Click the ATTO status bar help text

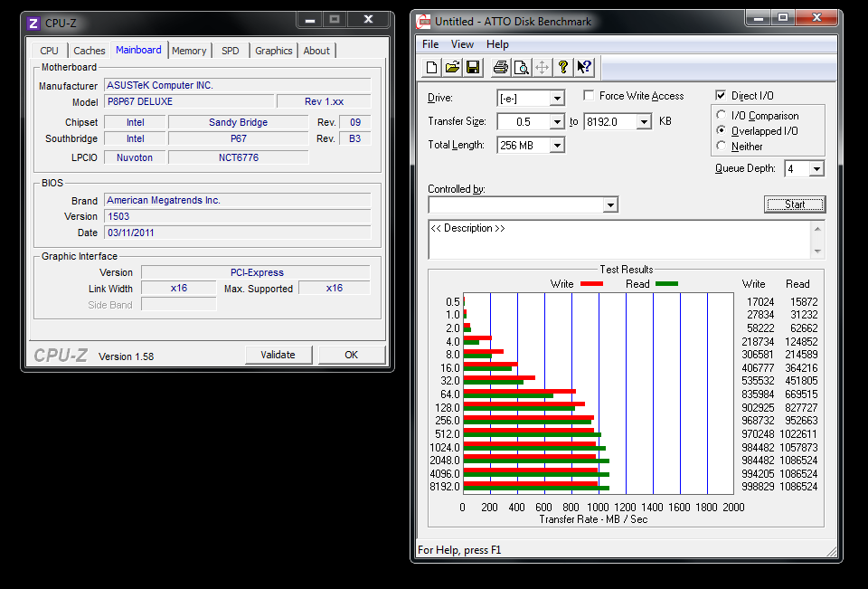(x=459, y=550)
